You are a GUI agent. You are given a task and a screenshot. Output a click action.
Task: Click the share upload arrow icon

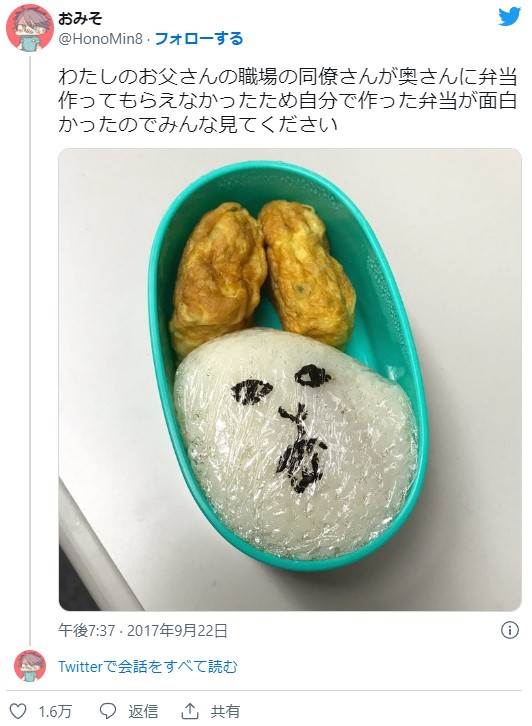[190, 711]
